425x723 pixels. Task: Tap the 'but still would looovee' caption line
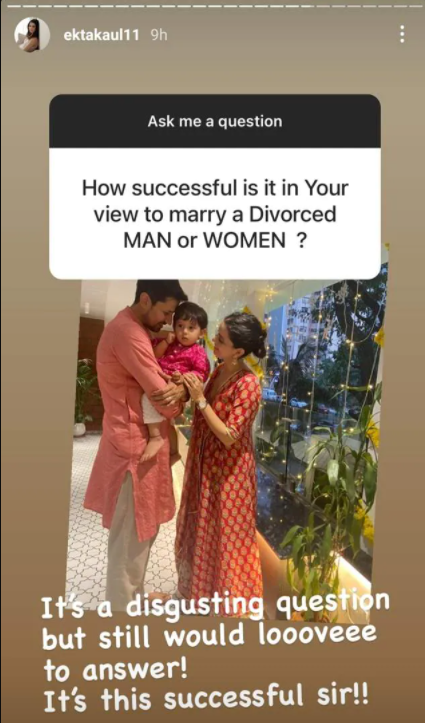pyautogui.click(x=210, y=638)
